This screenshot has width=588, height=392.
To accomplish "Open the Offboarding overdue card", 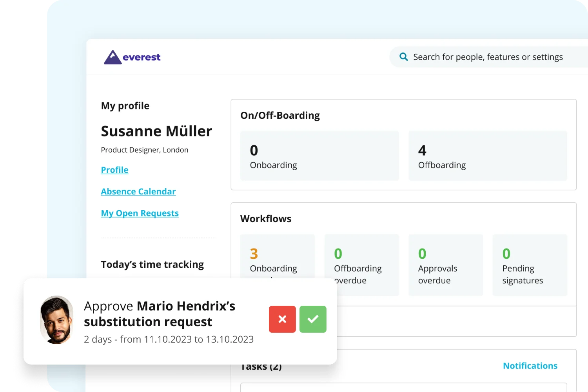I will point(361,265).
